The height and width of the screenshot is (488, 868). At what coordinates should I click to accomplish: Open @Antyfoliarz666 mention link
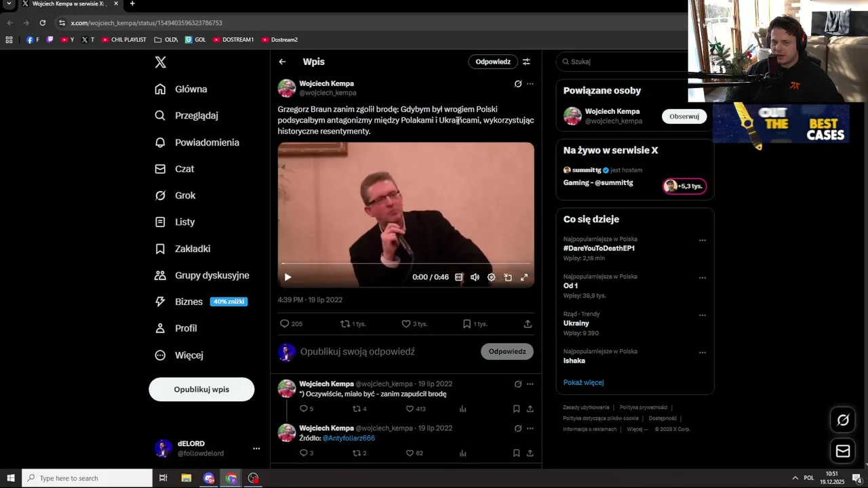tap(349, 439)
